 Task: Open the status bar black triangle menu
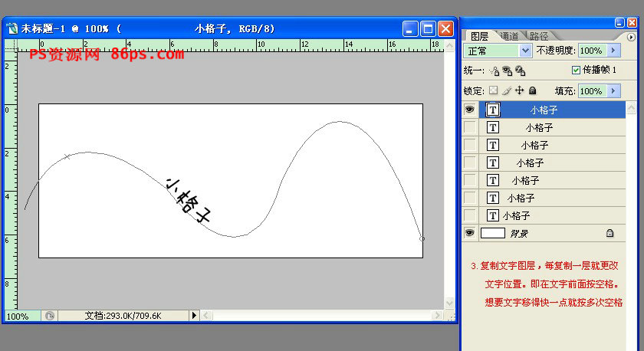coord(194,315)
